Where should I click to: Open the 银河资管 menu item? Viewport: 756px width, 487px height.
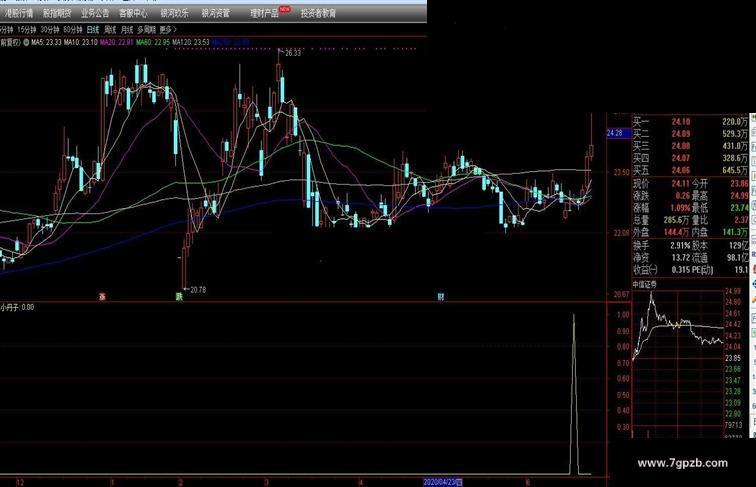tap(216, 13)
